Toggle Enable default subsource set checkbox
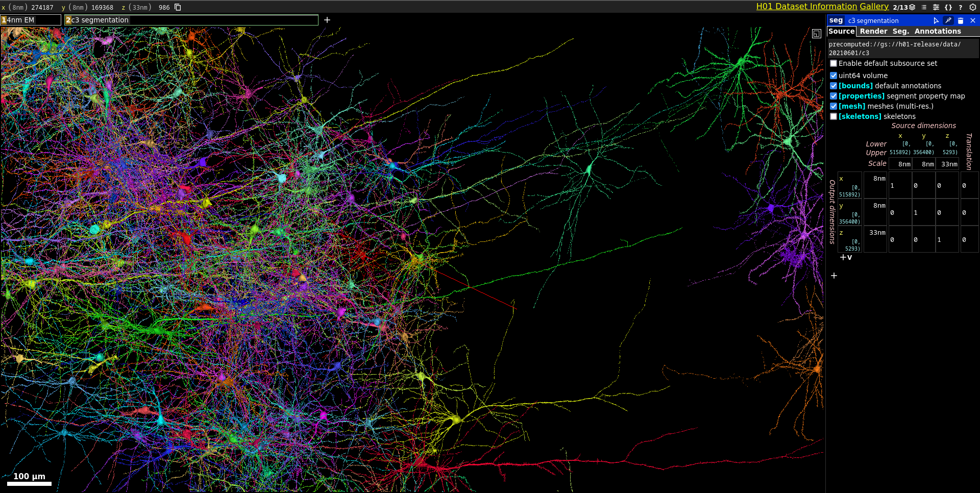Image resolution: width=980 pixels, height=493 pixels. 834,63
